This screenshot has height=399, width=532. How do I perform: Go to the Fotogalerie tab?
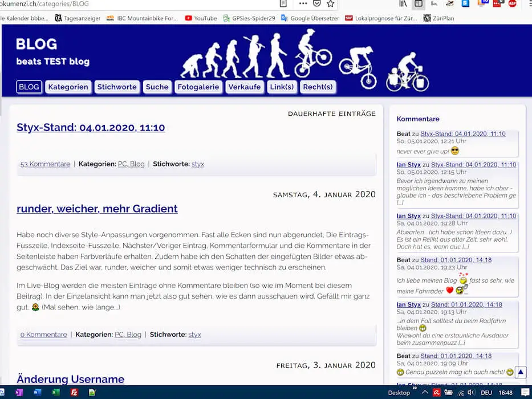(x=198, y=87)
